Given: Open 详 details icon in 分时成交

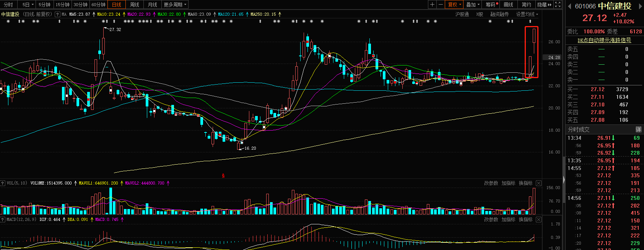Looking at the screenshot, I should (x=638, y=129).
